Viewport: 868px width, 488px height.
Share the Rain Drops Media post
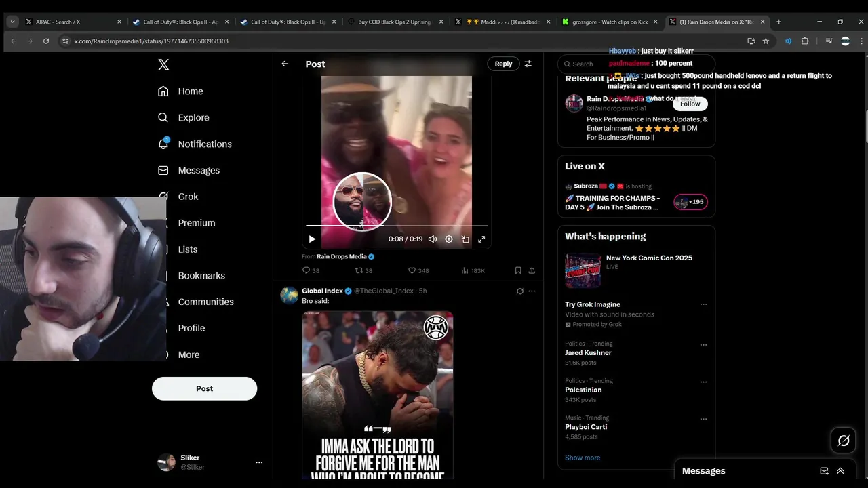tap(532, 270)
